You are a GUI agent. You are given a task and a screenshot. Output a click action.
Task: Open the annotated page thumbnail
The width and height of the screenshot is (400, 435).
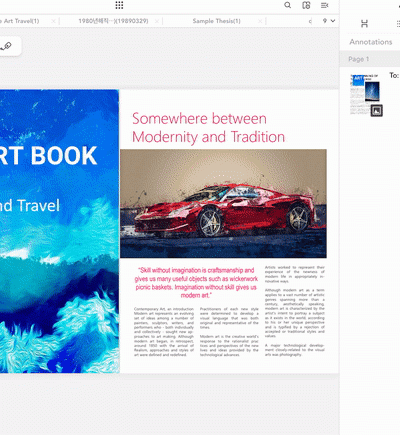pos(364,94)
